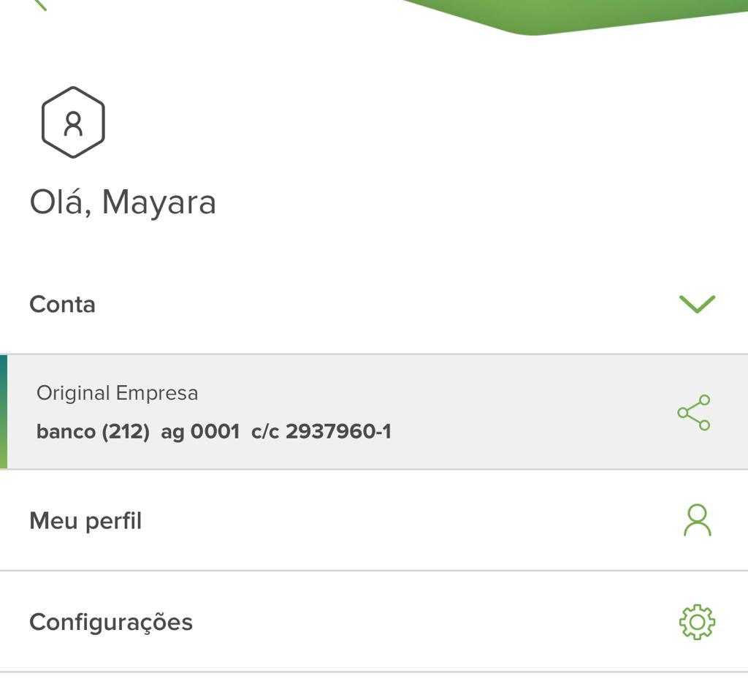
Task: Select the Original Empresa account name
Action: tap(117, 393)
